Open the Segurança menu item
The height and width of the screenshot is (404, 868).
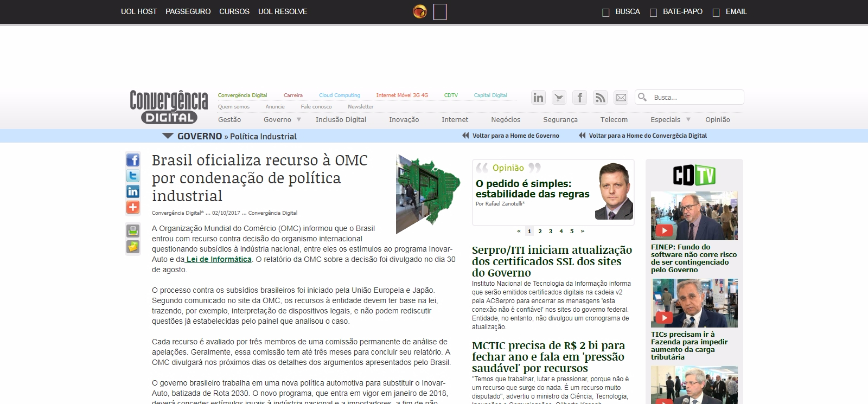click(x=560, y=119)
